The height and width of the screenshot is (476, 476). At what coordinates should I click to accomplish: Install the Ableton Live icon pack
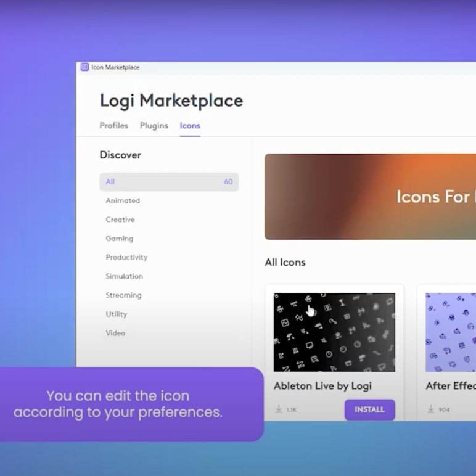369,409
